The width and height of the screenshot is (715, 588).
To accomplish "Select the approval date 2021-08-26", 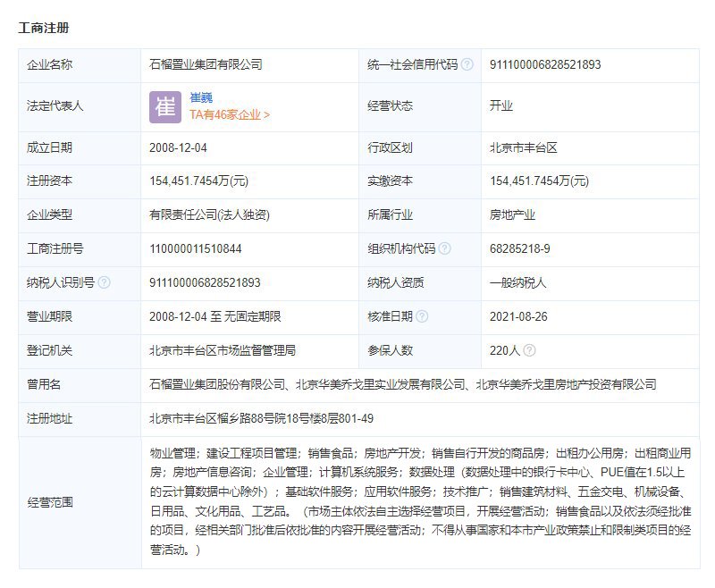I will 518,316.
